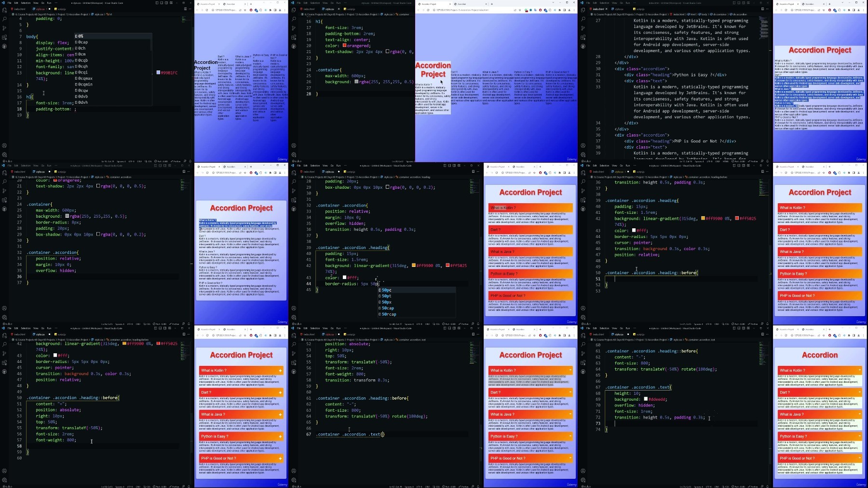The image size is (868, 488).
Task: Open Manage gear in window showing content: "+"
Action: (4, 480)
